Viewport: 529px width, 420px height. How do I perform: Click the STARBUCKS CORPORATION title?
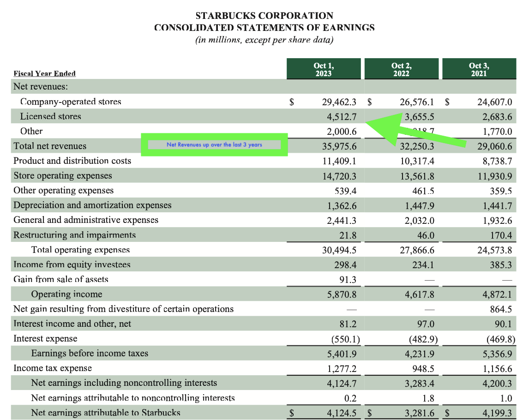pos(264,15)
